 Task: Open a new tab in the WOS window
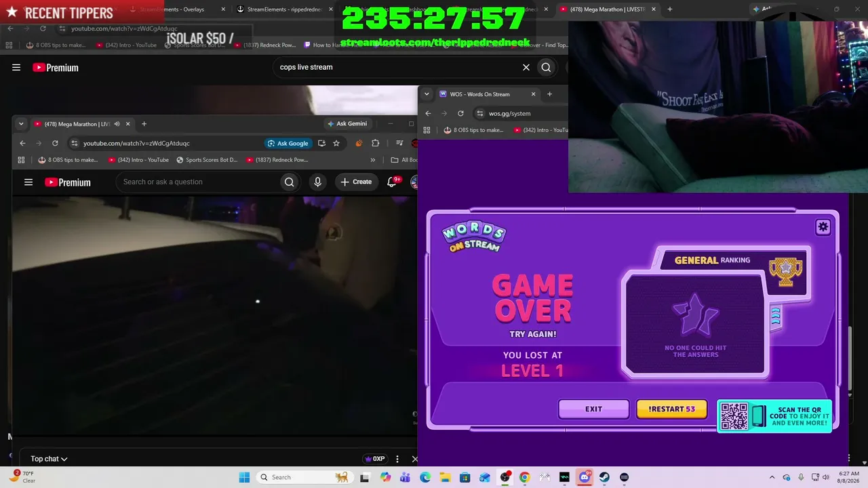(x=549, y=94)
